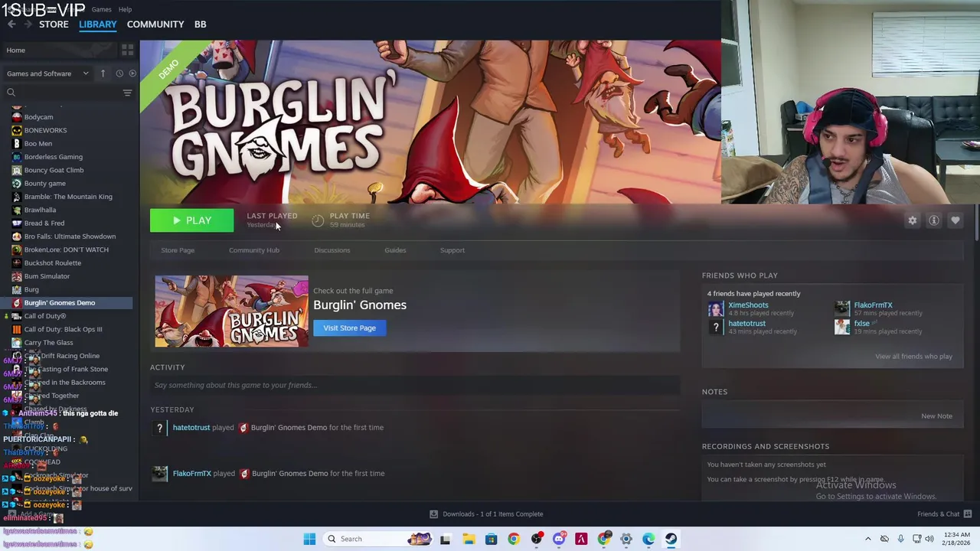Open XimeShoots friend profile
This screenshot has height=551, width=980.
[x=748, y=305]
